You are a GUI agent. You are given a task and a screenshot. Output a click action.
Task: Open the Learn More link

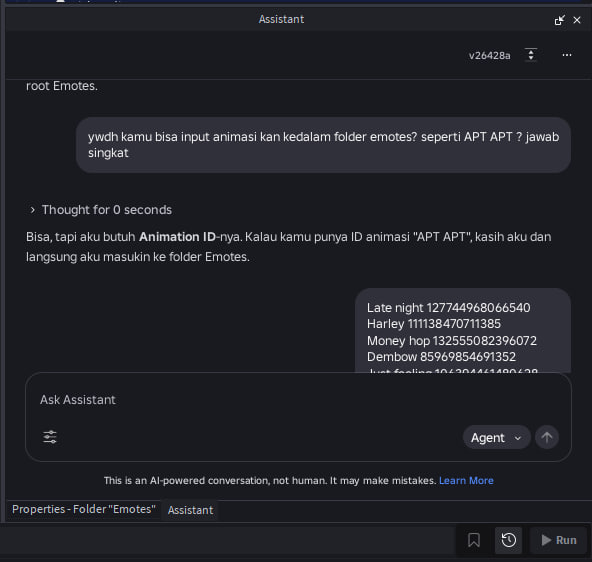(466, 480)
